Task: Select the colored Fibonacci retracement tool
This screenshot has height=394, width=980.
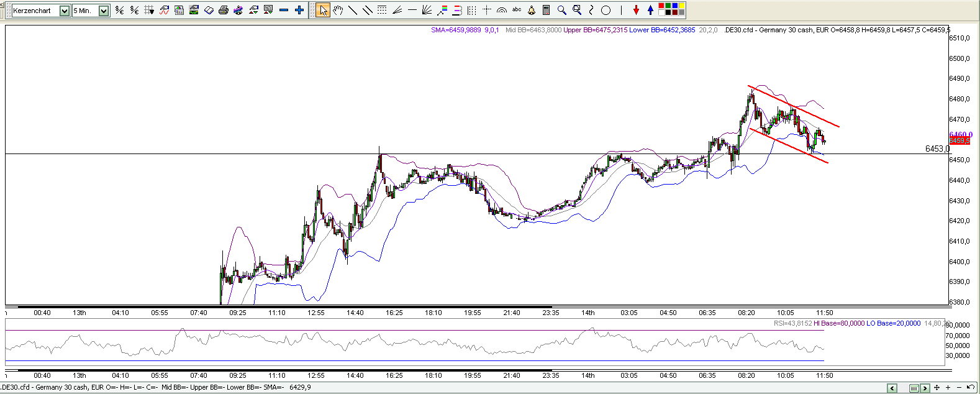Action: click(x=442, y=10)
